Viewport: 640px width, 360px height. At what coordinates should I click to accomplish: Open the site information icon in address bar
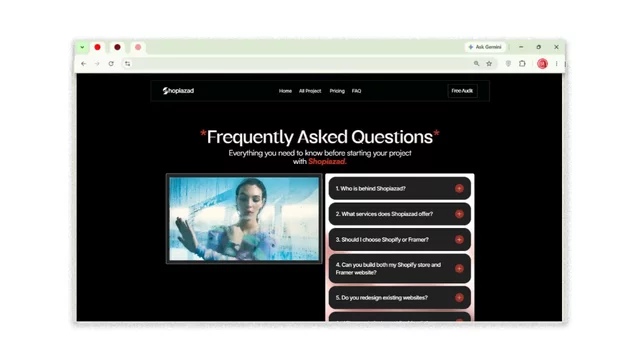128,64
